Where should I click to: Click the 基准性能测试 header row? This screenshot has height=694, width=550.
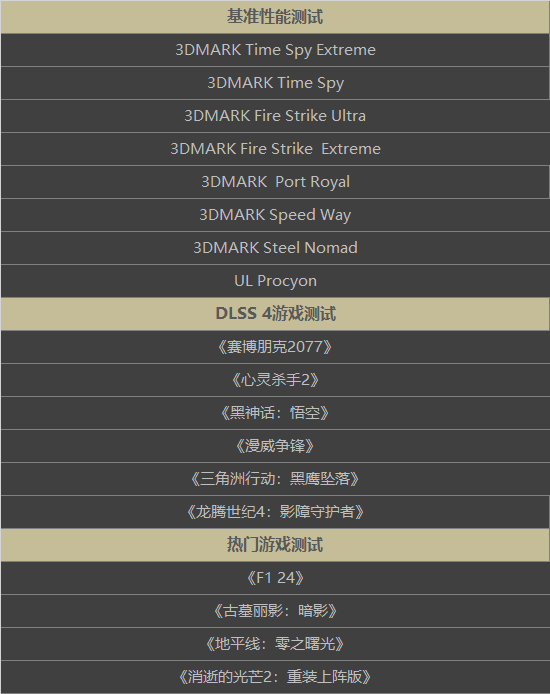pyautogui.click(x=275, y=17)
